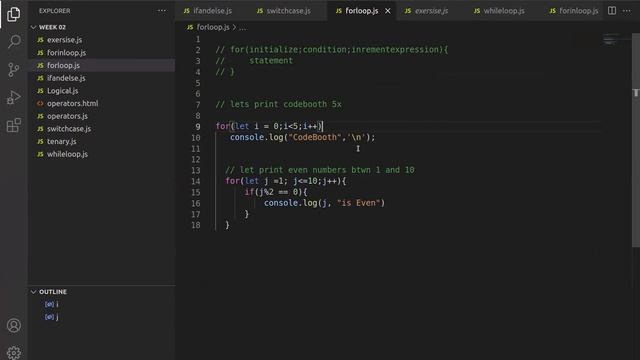Switch to the forinloop.js tab

575,11
